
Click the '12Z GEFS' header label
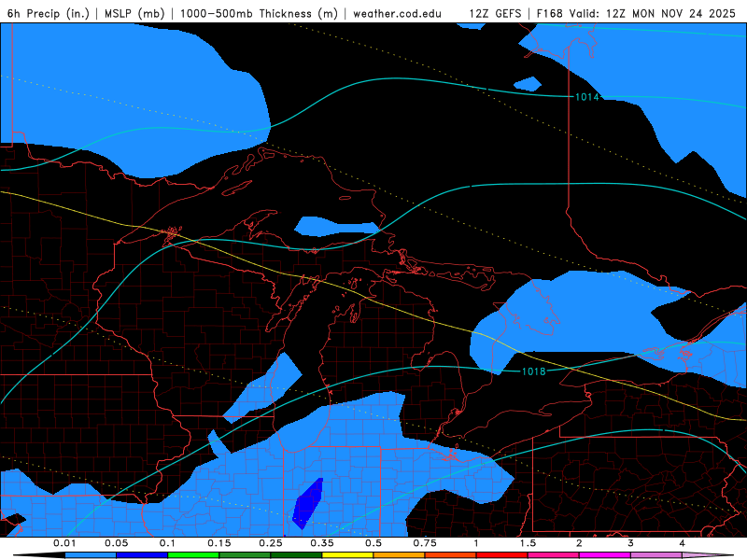click(495, 13)
